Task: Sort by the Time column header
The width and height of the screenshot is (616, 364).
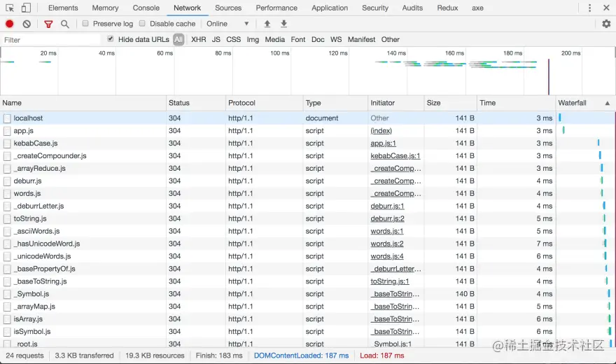Action: click(516, 103)
